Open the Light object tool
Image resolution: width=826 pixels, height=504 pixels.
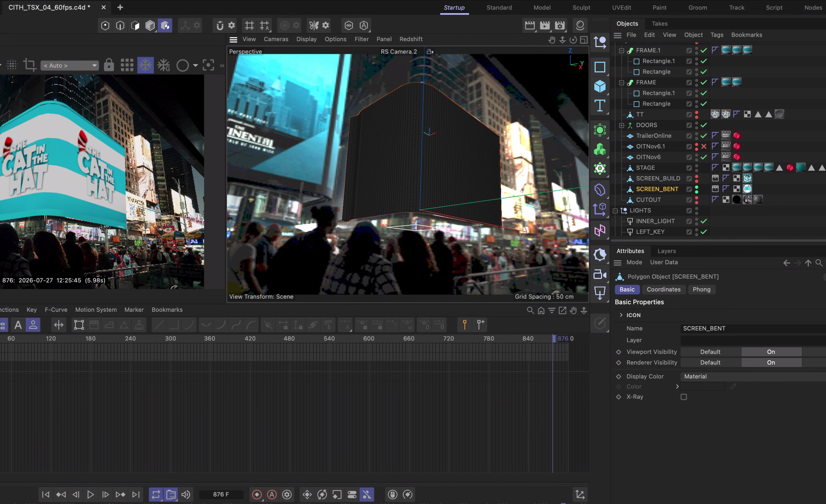(x=600, y=293)
